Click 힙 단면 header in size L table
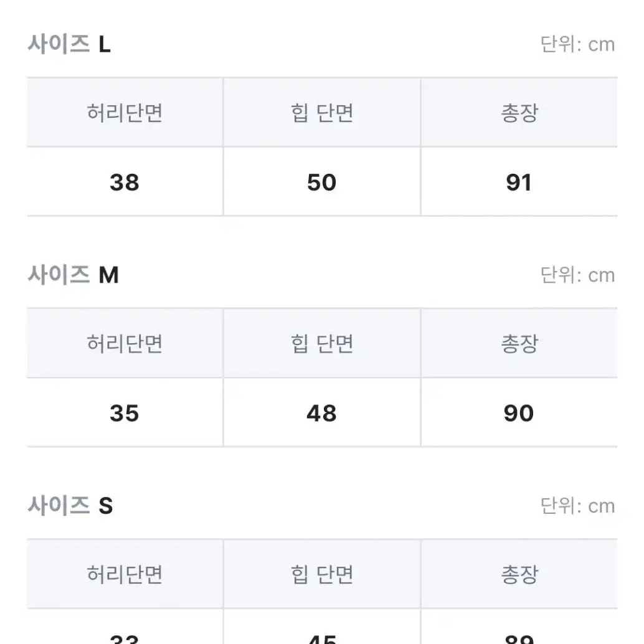Viewport: 644px width, 644px height. click(x=322, y=113)
